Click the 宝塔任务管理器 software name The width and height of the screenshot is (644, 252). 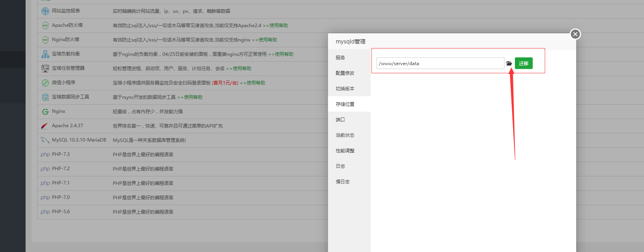[x=68, y=68]
